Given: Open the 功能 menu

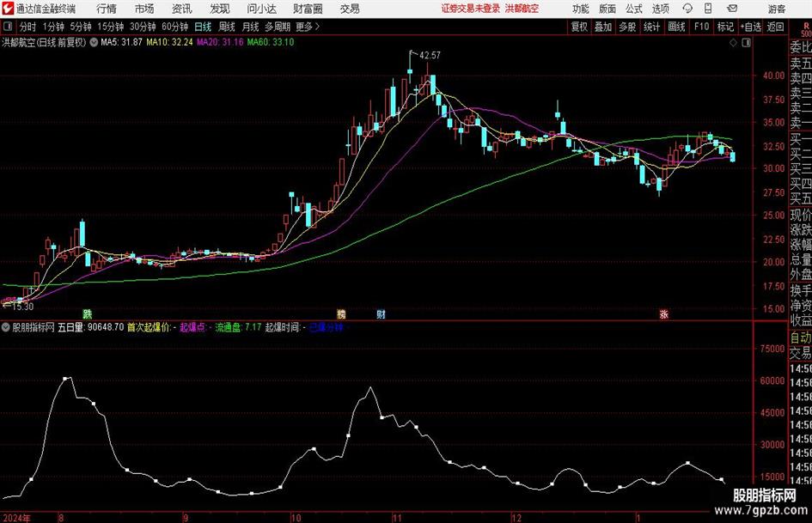Looking at the screenshot, I should 581,9.
